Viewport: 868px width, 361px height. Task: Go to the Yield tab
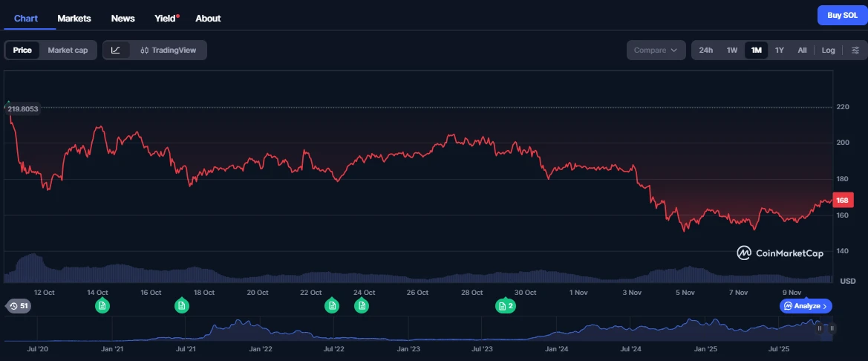point(166,18)
